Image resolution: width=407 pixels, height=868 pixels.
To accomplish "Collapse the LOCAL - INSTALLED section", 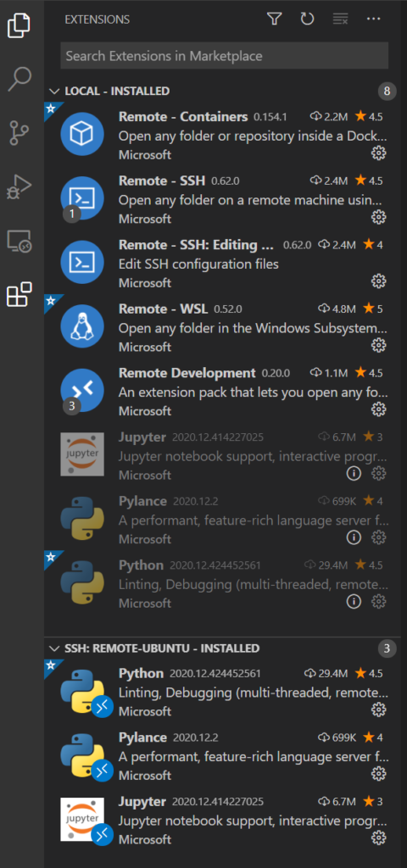I will (x=54, y=92).
